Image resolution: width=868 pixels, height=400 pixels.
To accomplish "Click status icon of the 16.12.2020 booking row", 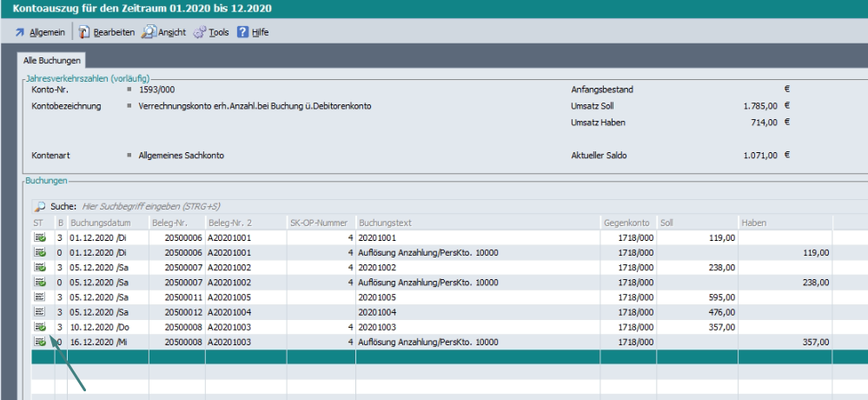I will tap(39, 342).
